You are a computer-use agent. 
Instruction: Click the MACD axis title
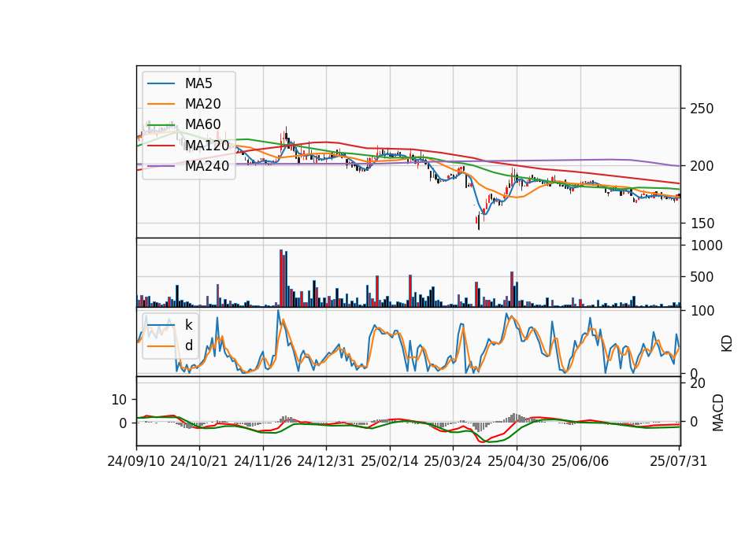(718, 412)
